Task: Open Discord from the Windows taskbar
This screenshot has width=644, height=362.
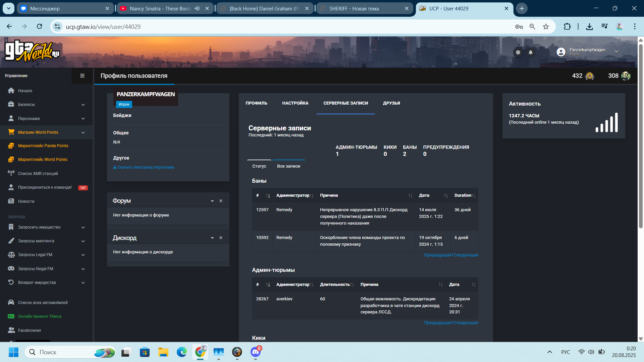Action: 256,352
